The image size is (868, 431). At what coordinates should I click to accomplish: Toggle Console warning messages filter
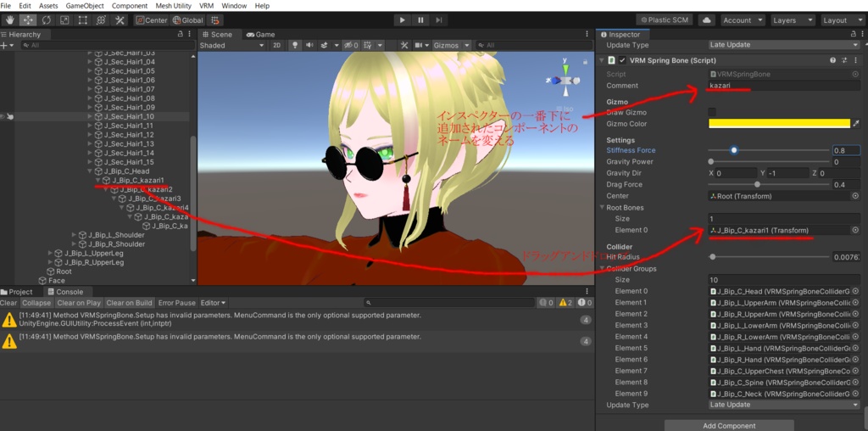(565, 303)
